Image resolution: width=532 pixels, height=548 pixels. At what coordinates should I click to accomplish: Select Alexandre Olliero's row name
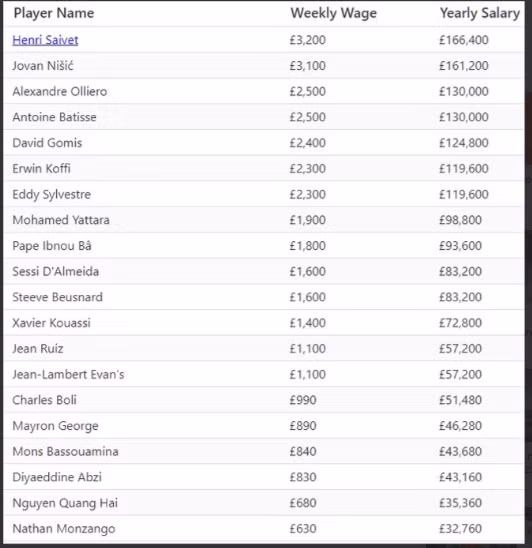pos(60,91)
